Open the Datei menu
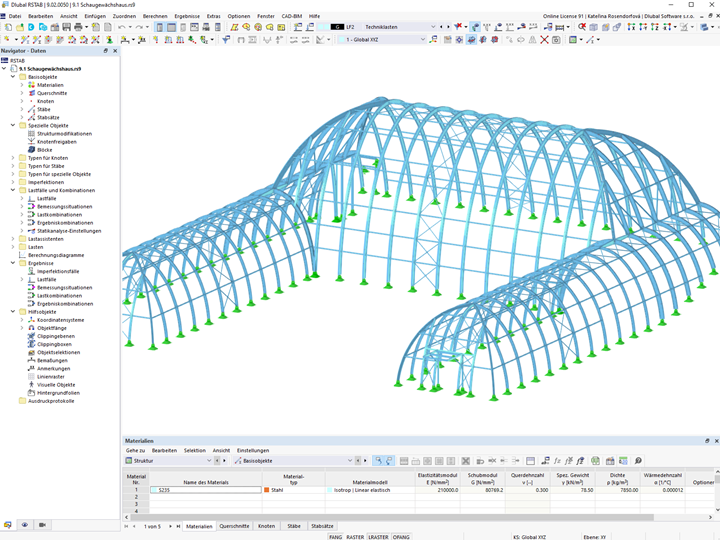The width and height of the screenshot is (720, 540). point(15,16)
